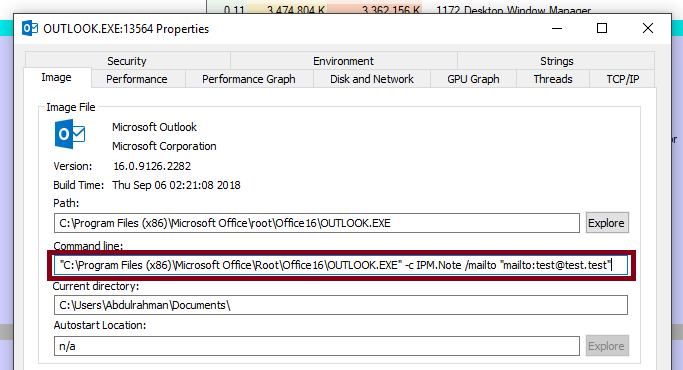Switch to the Environment tab
683x370 pixels.
coord(343,61)
